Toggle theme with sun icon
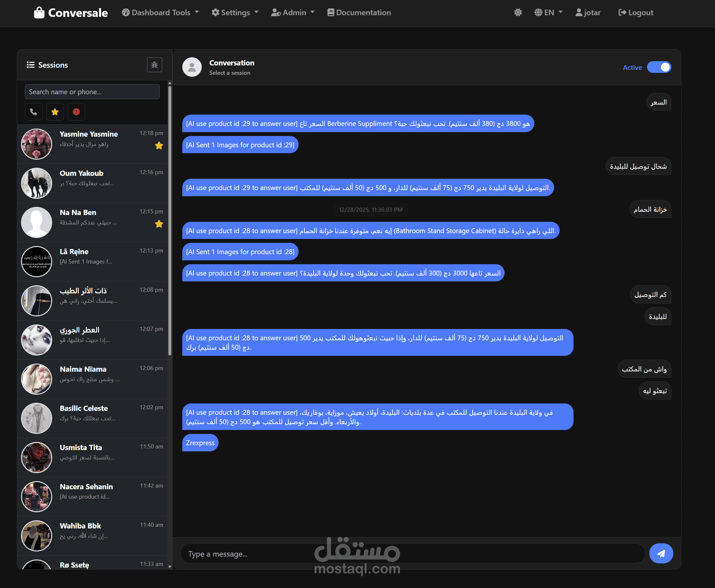 pyautogui.click(x=517, y=13)
